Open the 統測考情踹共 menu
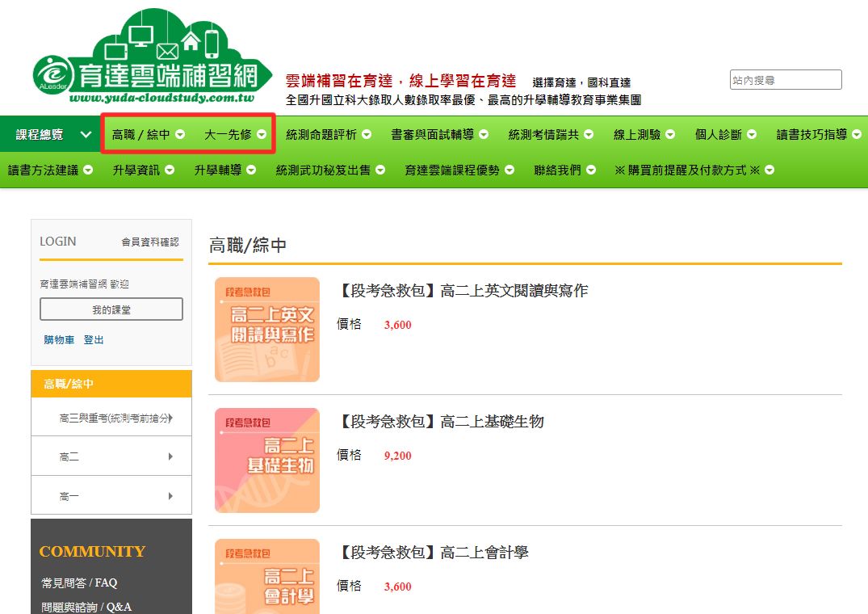The height and width of the screenshot is (614, 868). coord(543,135)
